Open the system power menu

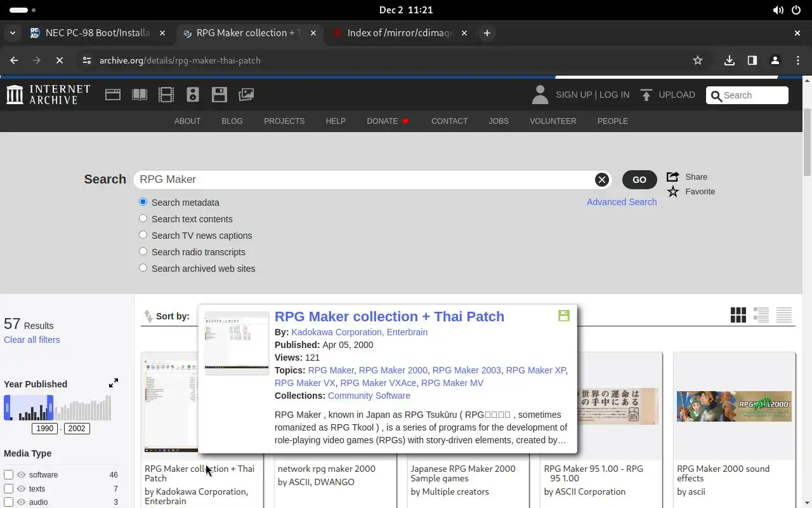pyautogui.click(x=796, y=10)
